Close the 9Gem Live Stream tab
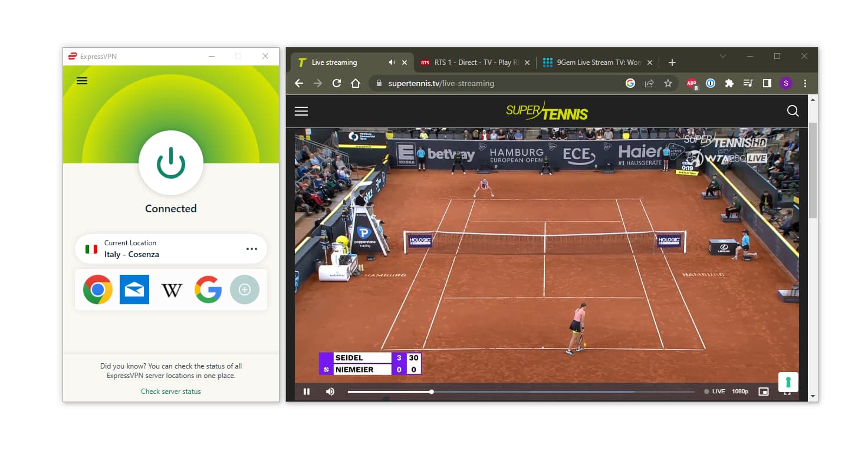The height and width of the screenshot is (457, 868). click(x=650, y=63)
